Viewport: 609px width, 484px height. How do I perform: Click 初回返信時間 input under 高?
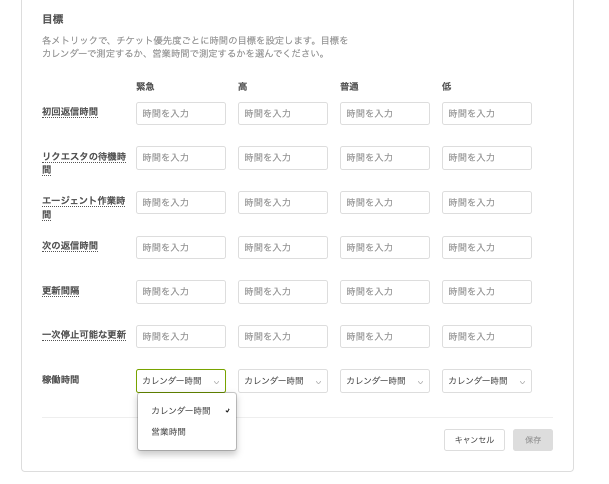tap(283, 113)
